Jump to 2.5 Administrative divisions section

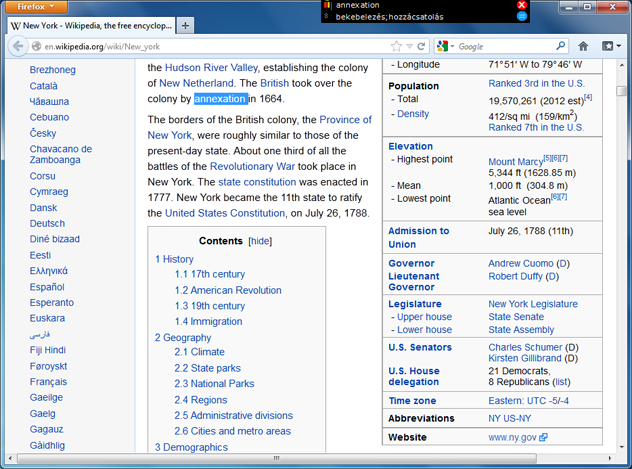pos(233,415)
